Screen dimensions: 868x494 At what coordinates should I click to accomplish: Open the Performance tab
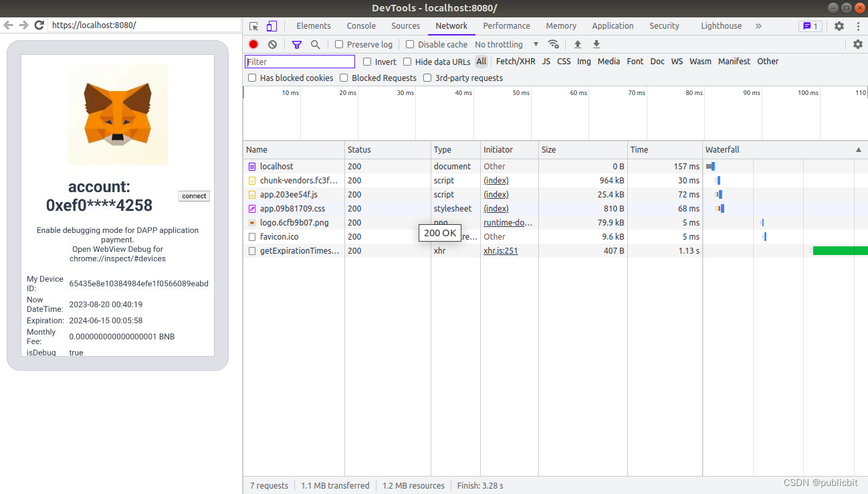[x=507, y=26]
